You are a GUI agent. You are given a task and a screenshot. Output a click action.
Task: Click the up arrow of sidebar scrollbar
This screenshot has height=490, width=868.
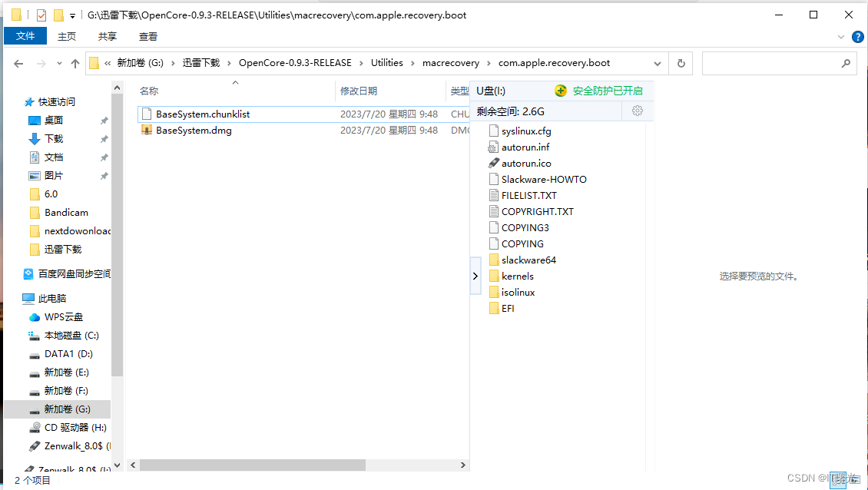tap(117, 88)
